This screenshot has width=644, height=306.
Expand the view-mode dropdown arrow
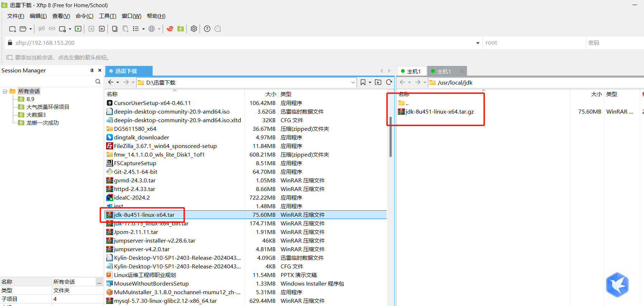(143, 29)
